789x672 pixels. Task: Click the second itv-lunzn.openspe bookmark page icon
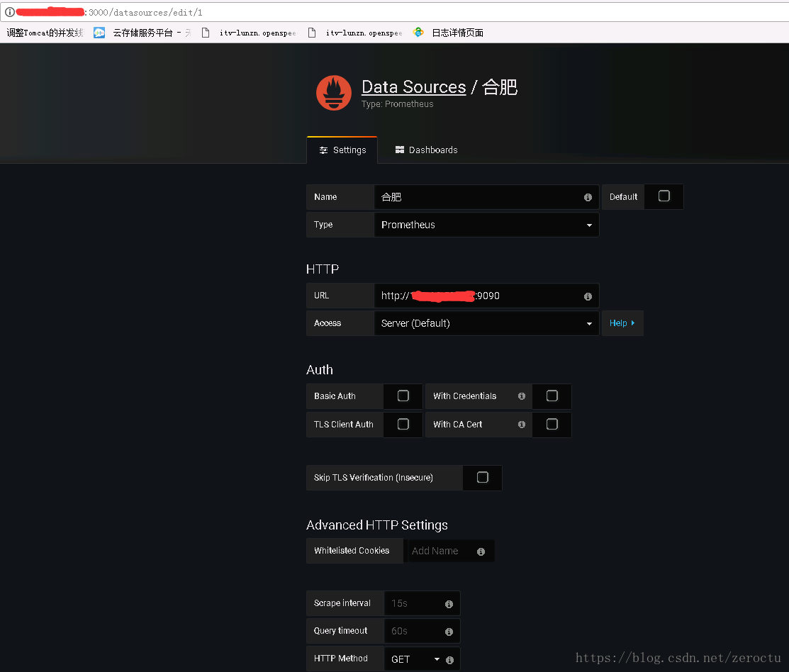(x=312, y=33)
